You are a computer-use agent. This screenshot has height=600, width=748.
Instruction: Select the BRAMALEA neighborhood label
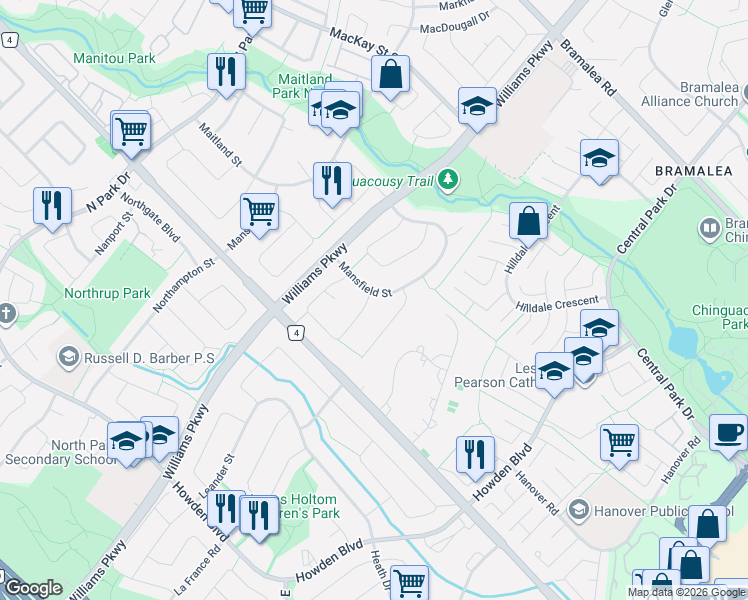click(x=694, y=171)
